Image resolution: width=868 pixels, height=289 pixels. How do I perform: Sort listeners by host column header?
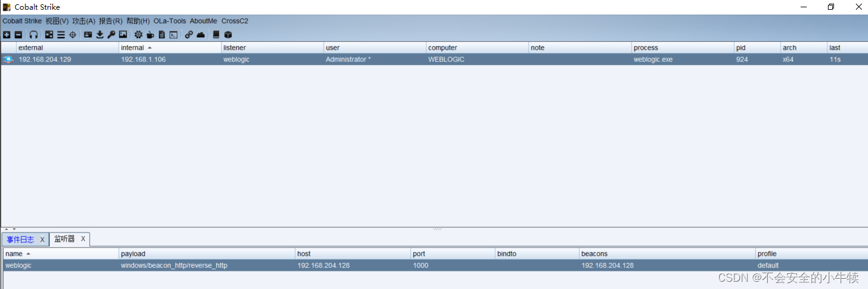(x=353, y=253)
